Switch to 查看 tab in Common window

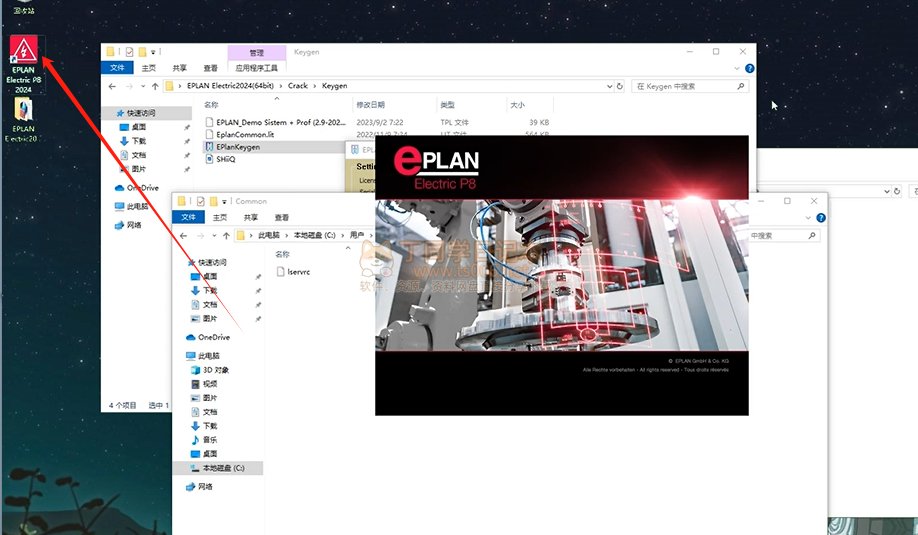(281, 217)
